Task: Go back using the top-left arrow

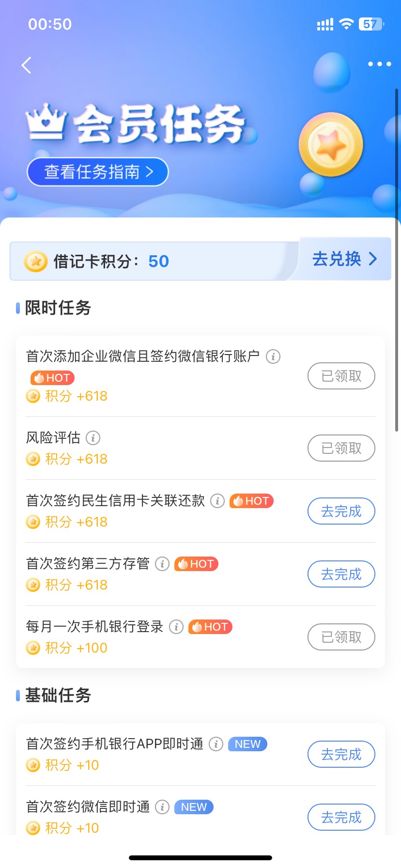Action: point(27,65)
